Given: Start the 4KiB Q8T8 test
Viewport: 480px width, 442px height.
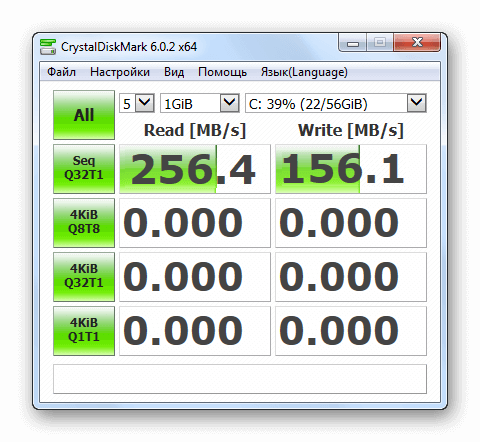Looking at the screenshot, I should coord(84,223).
